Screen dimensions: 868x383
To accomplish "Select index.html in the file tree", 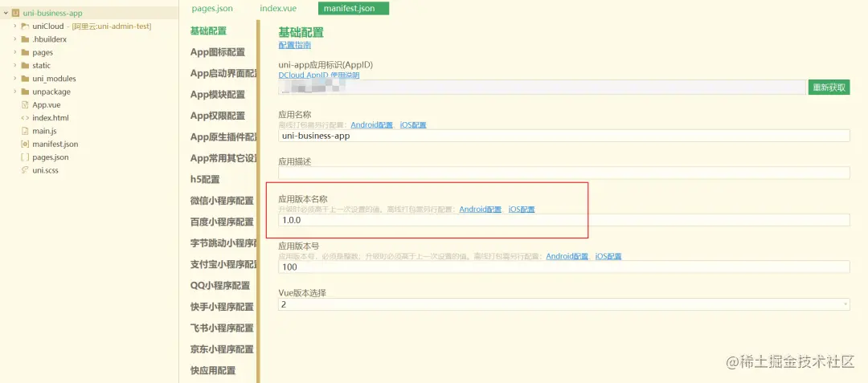I will 51,118.
